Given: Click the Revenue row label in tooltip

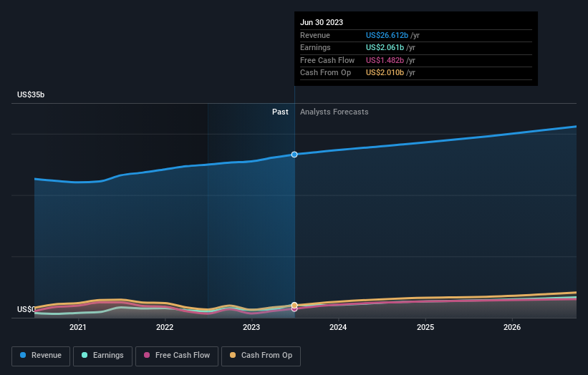Looking at the screenshot, I should pyautogui.click(x=315, y=35).
